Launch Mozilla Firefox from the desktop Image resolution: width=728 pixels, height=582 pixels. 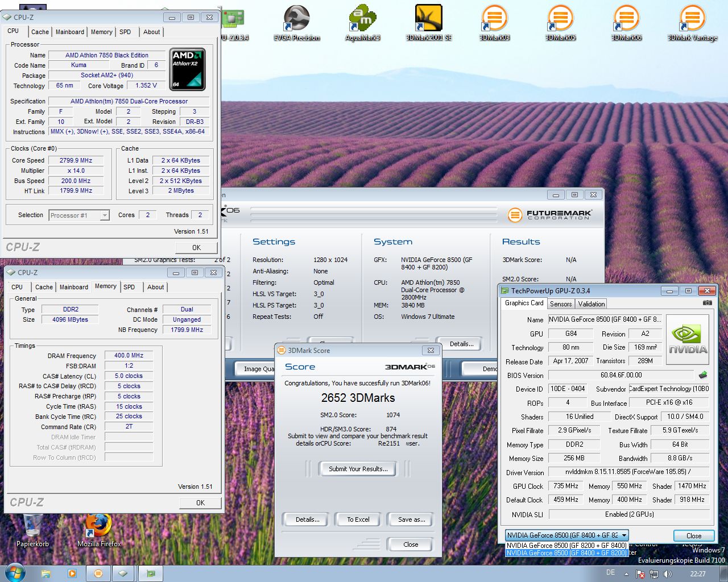point(99,530)
